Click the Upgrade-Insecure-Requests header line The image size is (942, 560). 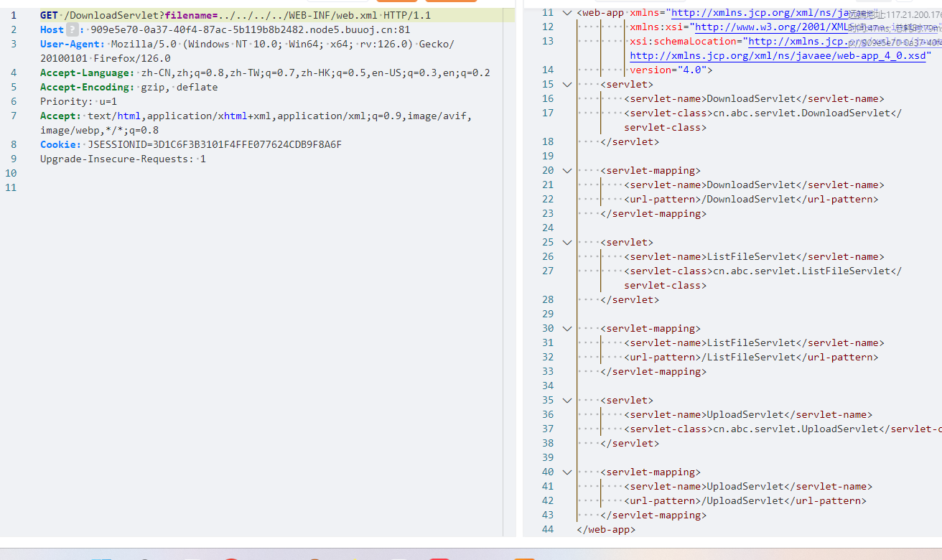(x=123, y=159)
